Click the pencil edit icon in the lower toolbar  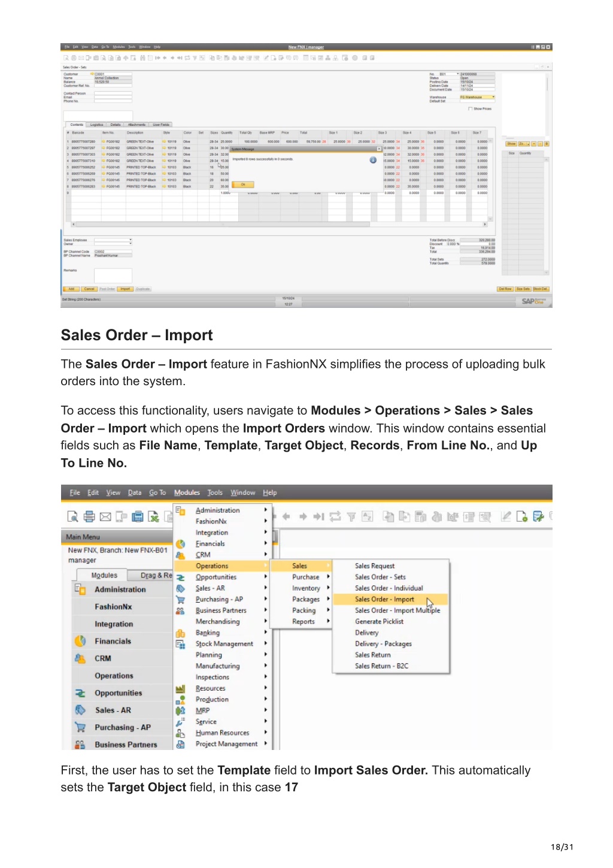[x=506, y=516]
